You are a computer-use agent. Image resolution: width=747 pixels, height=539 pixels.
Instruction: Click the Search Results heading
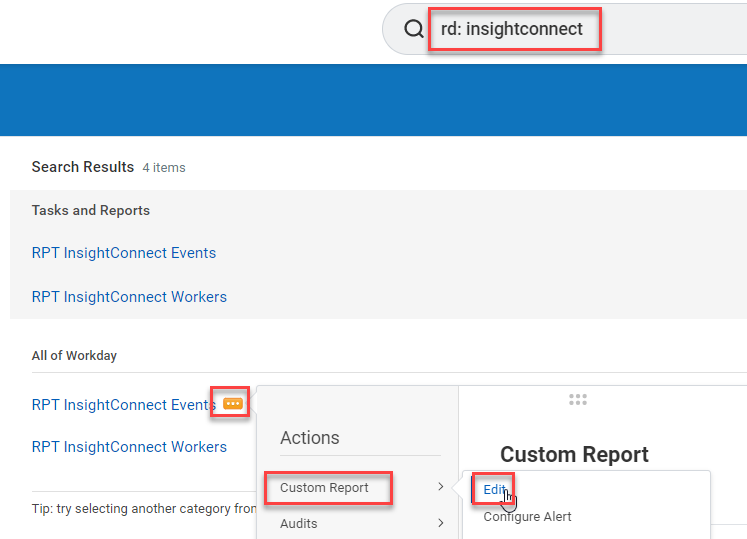[x=83, y=167]
